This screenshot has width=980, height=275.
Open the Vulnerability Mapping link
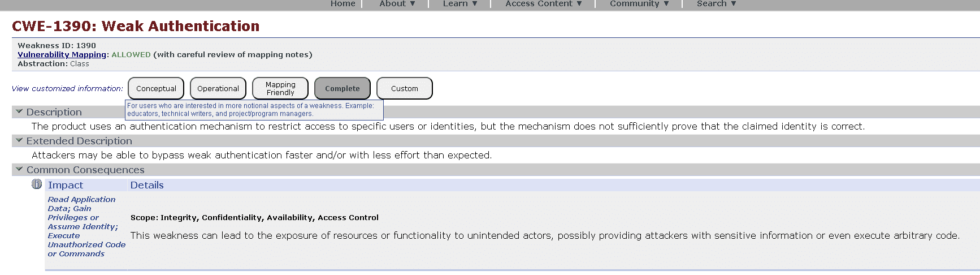click(62, 54)
